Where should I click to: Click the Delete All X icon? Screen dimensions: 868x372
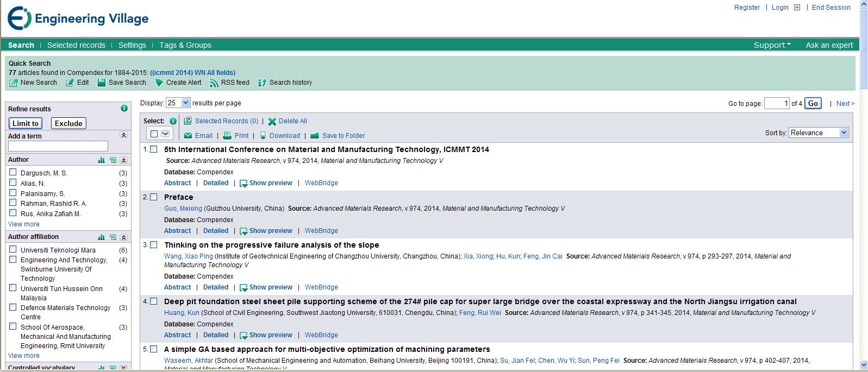pyautogui.click(x=272, y=122)
